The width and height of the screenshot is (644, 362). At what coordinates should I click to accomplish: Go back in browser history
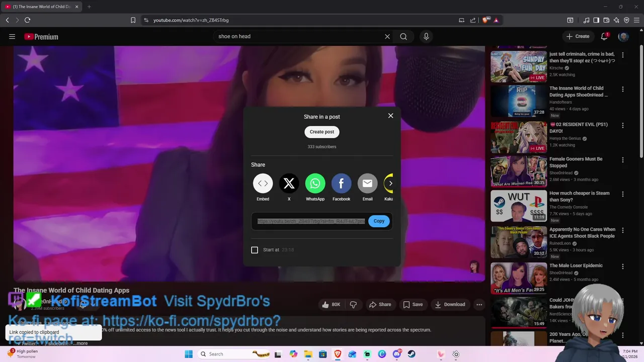[x=7, y=20]
